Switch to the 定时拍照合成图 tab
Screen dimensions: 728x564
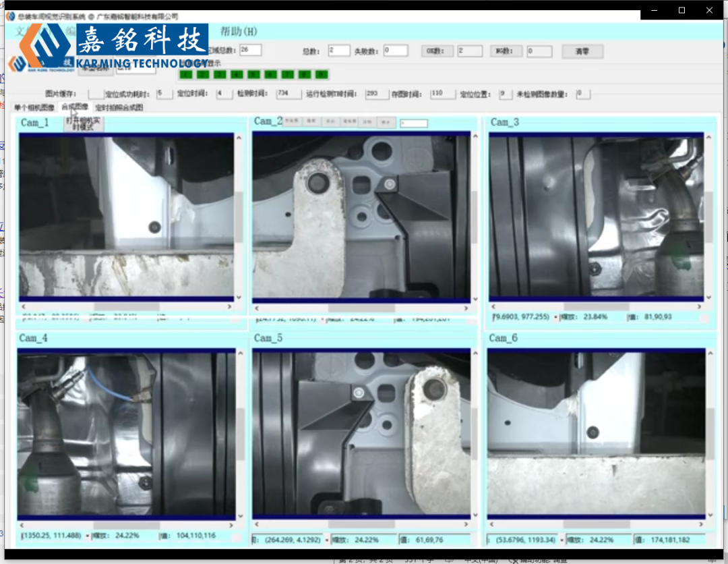coord(119,108)
